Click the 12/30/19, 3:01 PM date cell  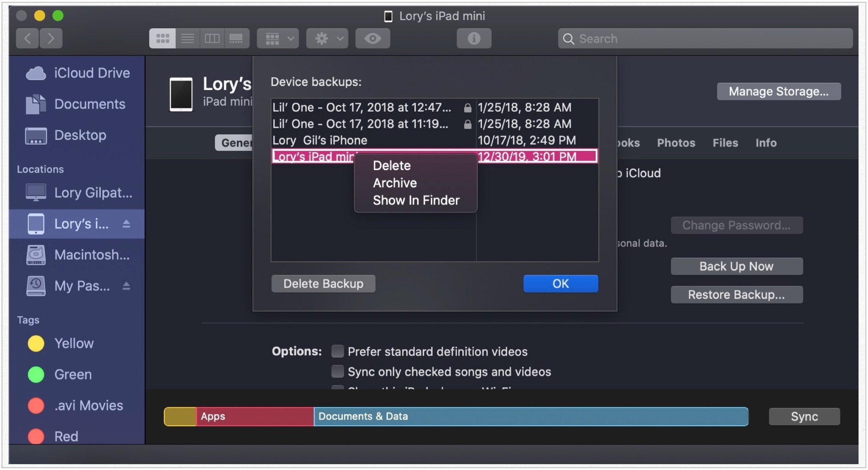(527, 156)
